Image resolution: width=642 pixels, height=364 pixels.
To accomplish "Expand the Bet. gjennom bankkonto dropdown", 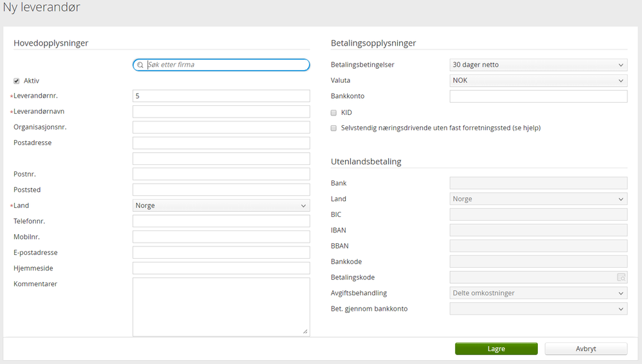I will (x=538, y=309).
